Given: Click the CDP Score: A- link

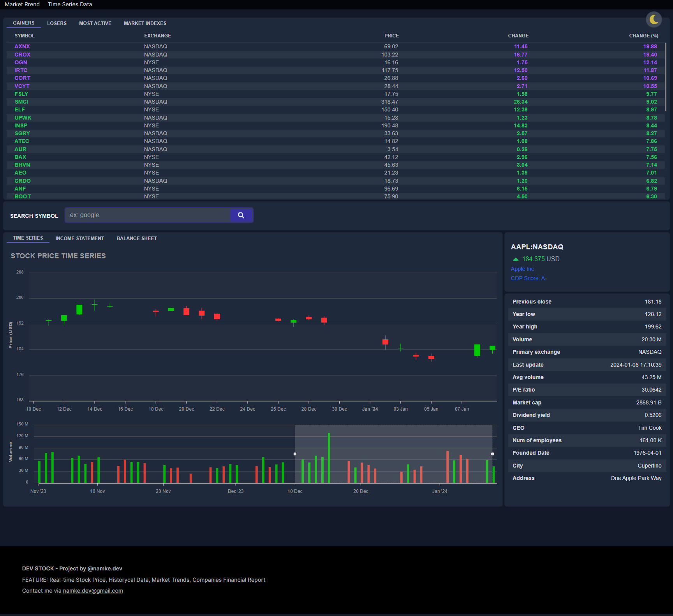Looking at the screenshot, I should tap(529, 278).
